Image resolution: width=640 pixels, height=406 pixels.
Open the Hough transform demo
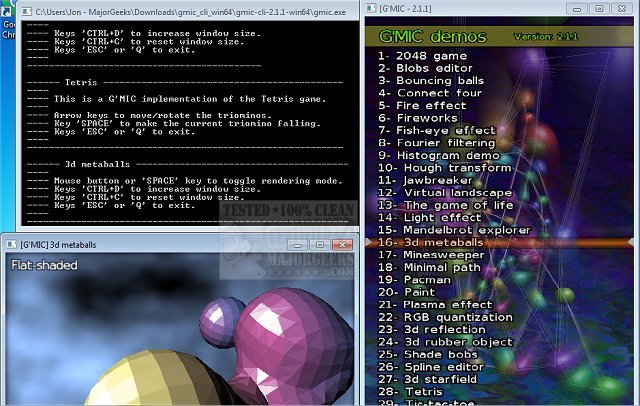pos(444,168)
